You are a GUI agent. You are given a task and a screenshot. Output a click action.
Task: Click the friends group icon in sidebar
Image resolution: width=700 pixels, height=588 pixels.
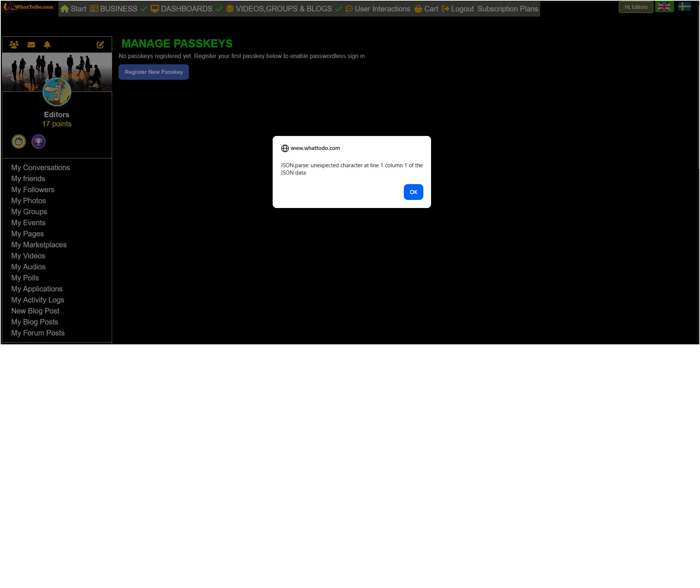[x=14, y=45]
